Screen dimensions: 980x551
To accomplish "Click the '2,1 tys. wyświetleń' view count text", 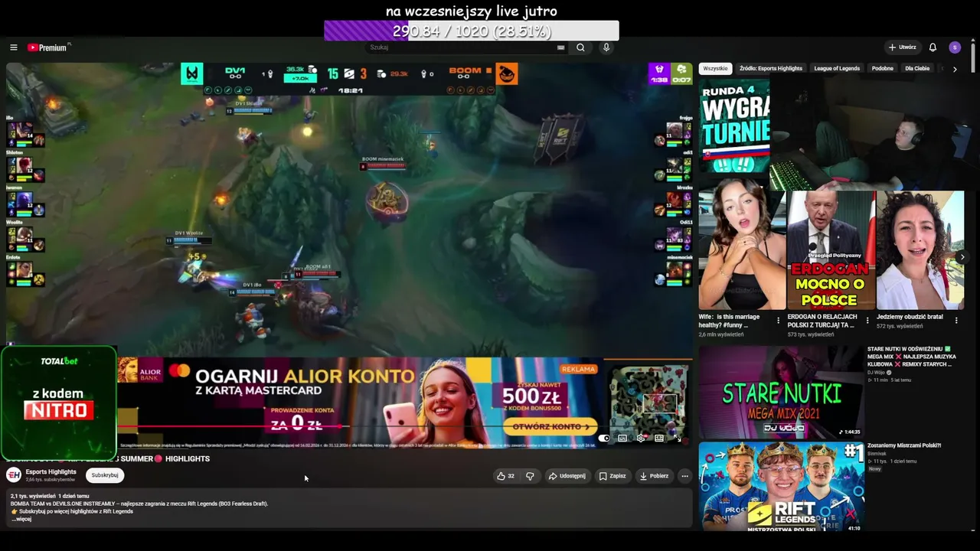I will (33, 496).
